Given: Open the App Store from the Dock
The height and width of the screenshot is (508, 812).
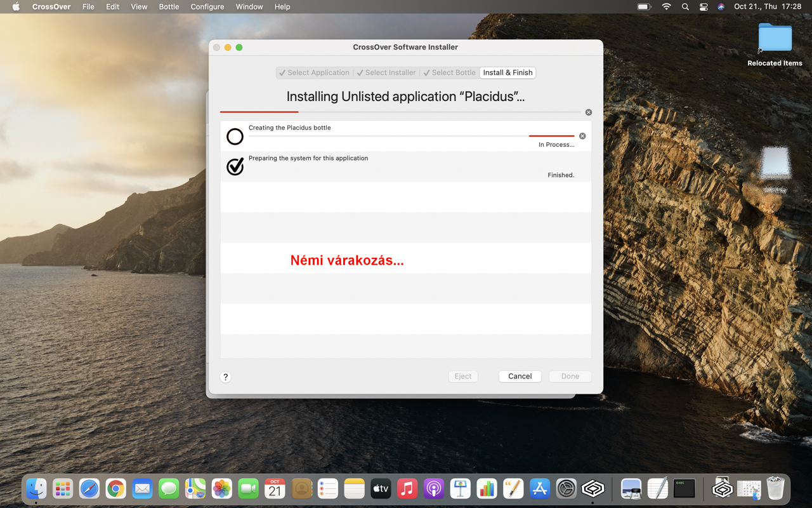Looking at the screenshot, I should (540, 488).
